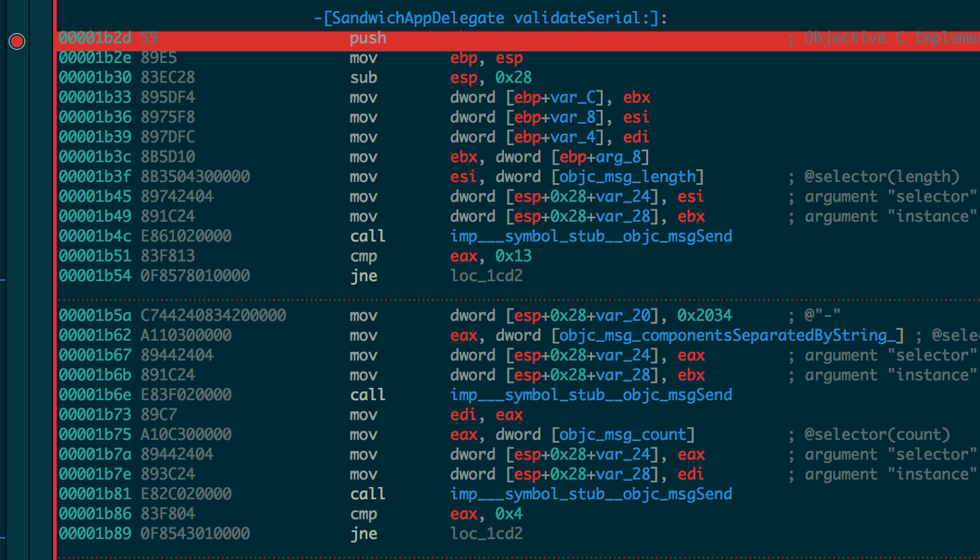This screenshot has width=980, height=560.
Task: Open the objc_msgSend stub call at 00001b6e
Action: pyautogui.click(x=590, y=395)
